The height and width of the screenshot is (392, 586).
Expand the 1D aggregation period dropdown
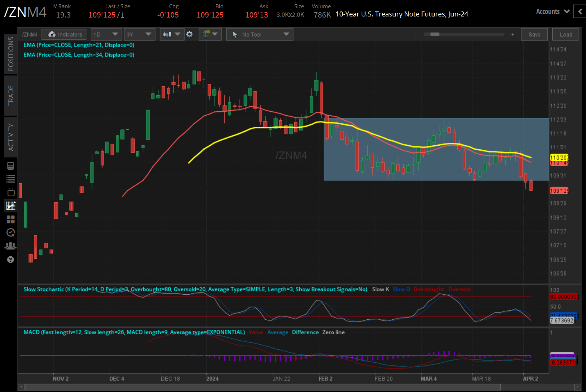[x=106, y=34]
